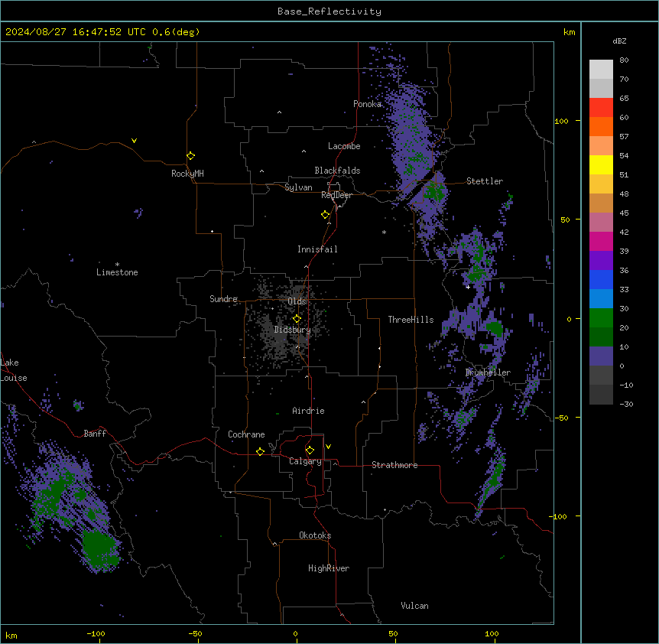The width and height of the screenshot is (659, 644).
Task: Click the Innisfail city label
Action: [x=317, y=249]
